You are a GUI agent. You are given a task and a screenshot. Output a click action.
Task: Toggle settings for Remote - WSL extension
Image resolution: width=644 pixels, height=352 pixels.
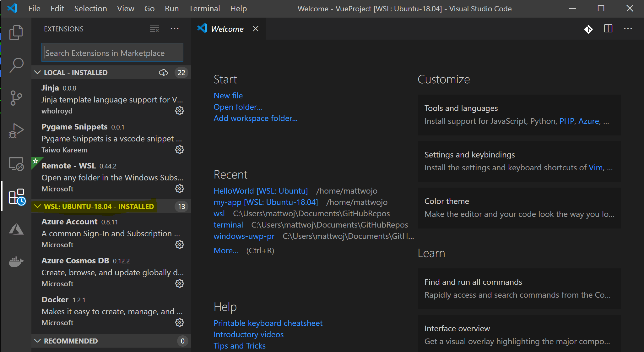coord(180,188)
